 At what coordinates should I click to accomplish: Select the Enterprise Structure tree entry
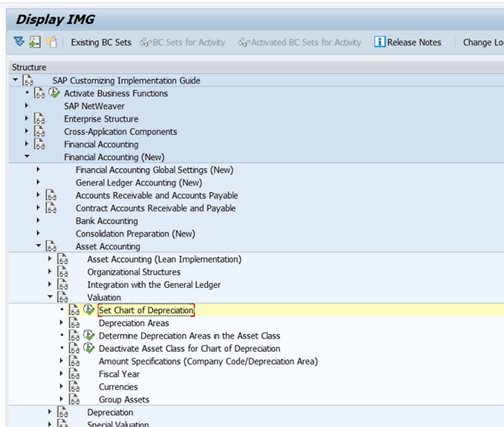coord(101,119)
